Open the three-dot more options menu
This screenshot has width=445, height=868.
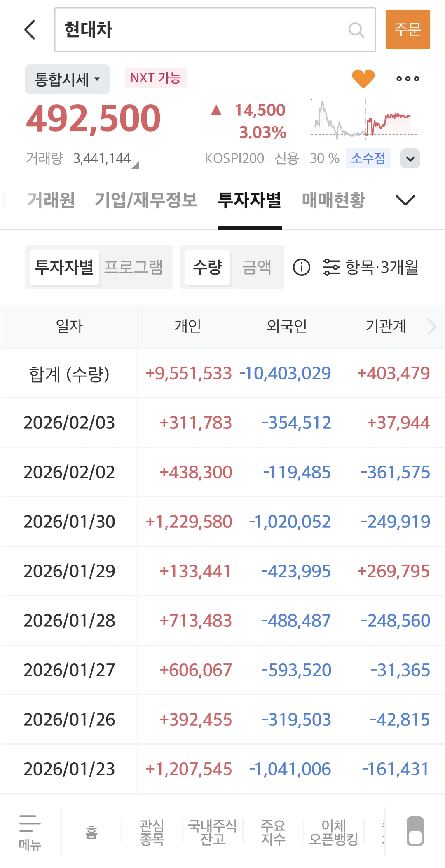point(408,78)
